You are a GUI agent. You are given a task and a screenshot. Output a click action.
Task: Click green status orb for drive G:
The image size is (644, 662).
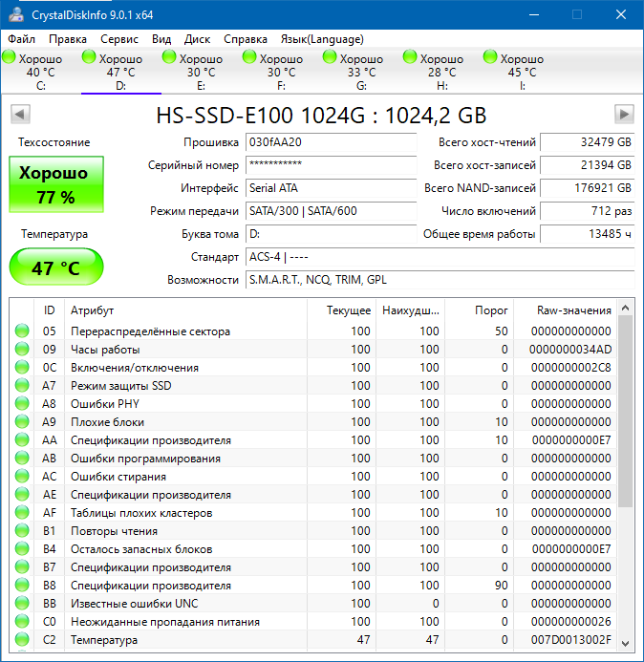[x=330, y=57]
